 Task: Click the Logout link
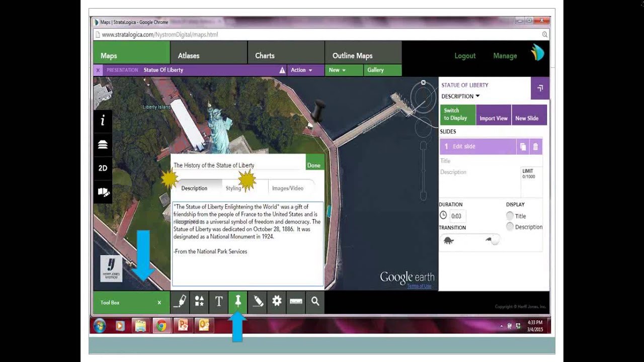coord(465,56)
